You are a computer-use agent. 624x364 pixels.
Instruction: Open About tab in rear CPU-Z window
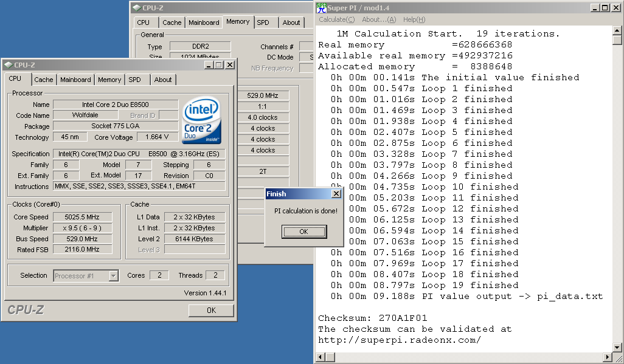tap(291, 22)
